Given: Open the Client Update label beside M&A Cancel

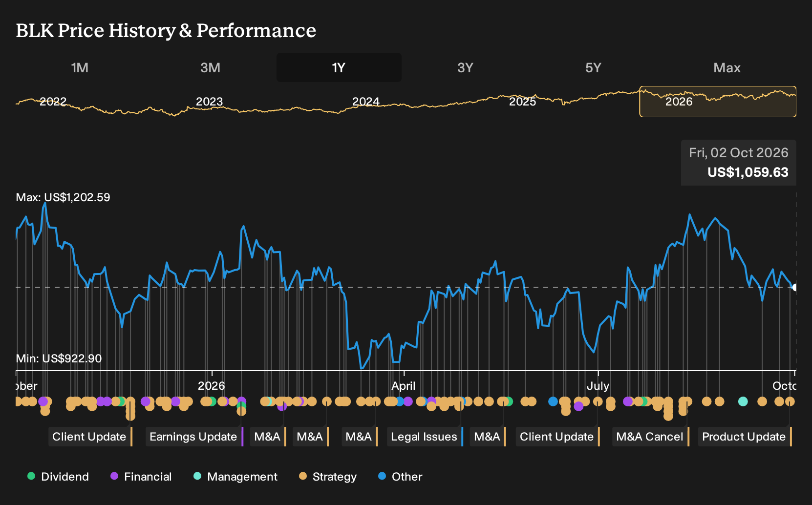Looking at the screenshot, I should pos(558,437).
